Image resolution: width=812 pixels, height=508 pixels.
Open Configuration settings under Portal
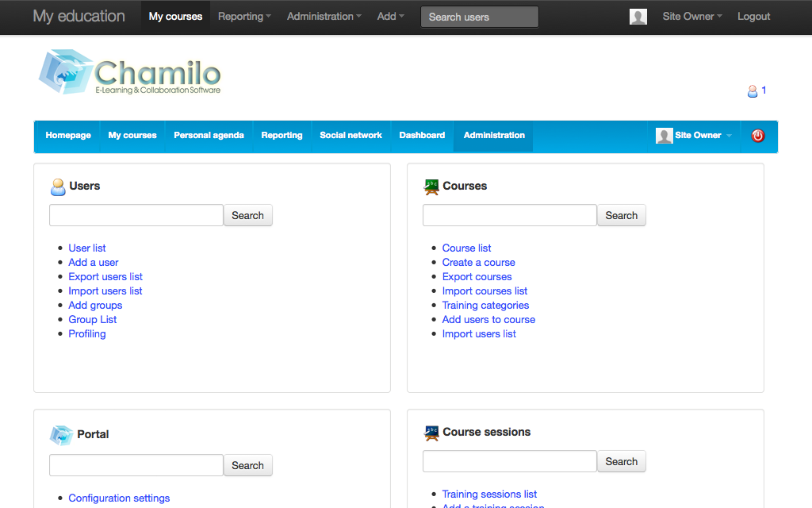[119, 498]
